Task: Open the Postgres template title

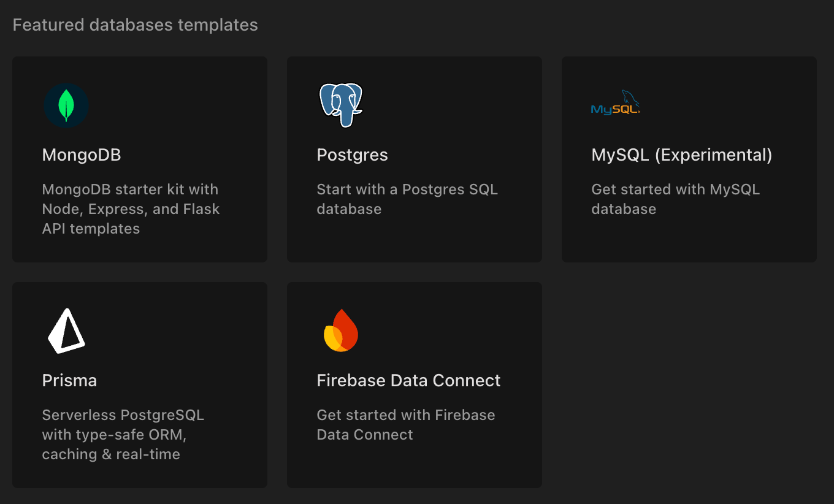Action: 352,155
